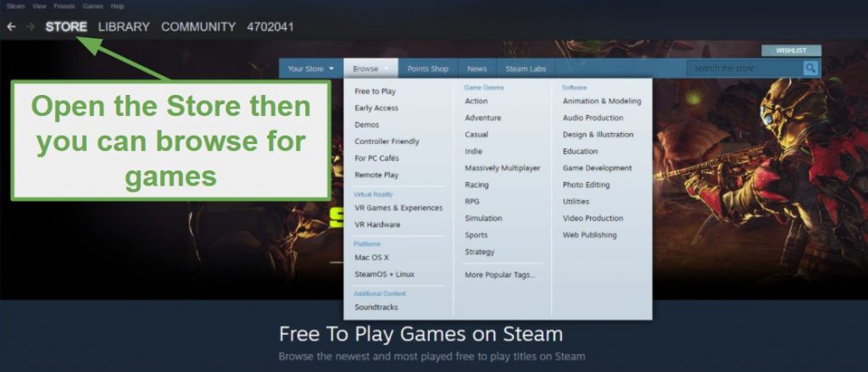Select the Indie genre
This screenshot has width=868, height=372.
pyautogui.click(x=473, y=151)
